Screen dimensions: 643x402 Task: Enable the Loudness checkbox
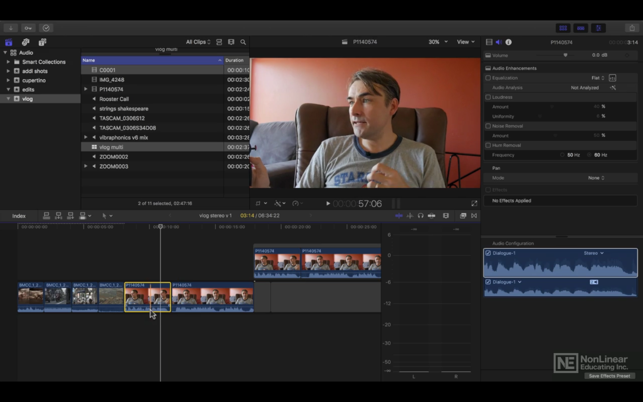coord(488,97)
